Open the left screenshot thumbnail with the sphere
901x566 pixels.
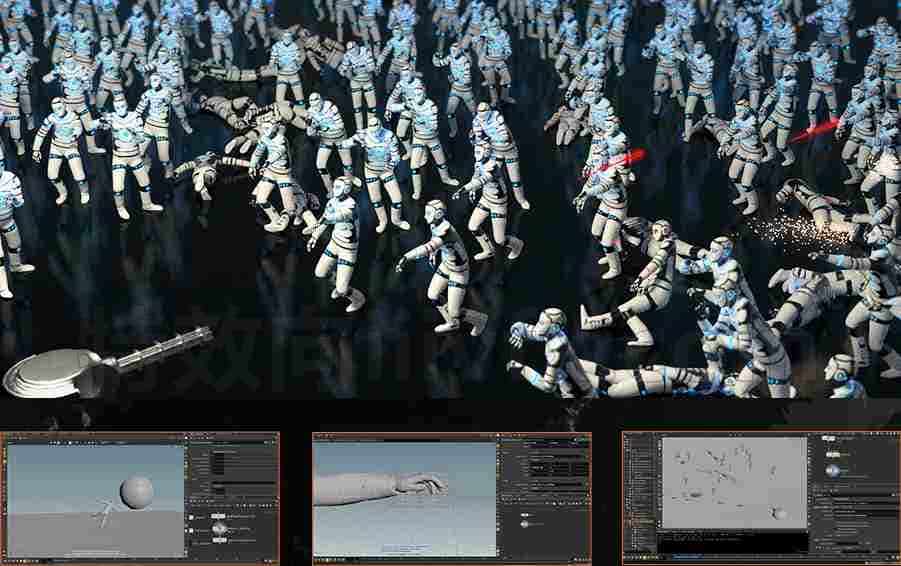coord(140,498)
